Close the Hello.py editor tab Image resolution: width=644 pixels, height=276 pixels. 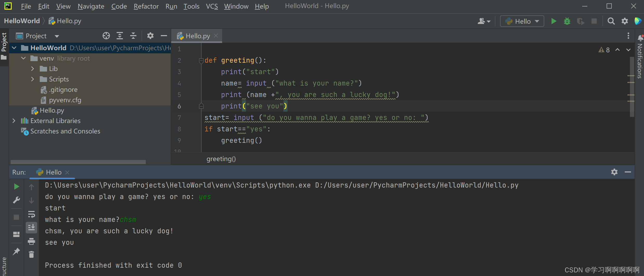(216, 36)
